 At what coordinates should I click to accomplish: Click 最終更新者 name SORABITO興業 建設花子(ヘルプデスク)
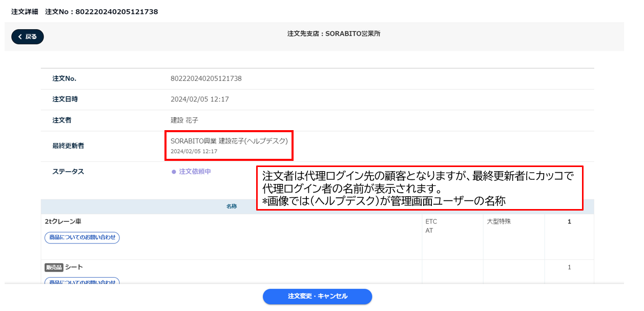tap(229, 141)
